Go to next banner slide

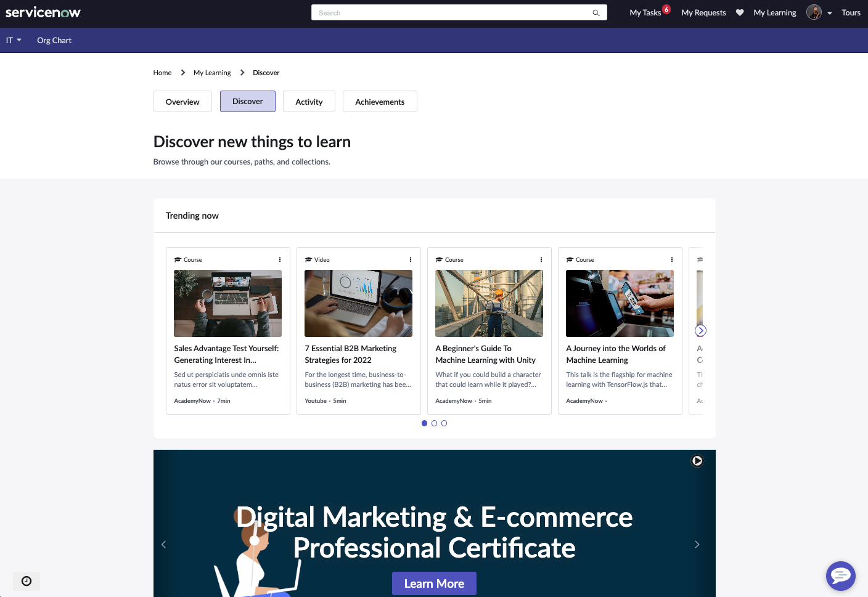coord(697,545)
